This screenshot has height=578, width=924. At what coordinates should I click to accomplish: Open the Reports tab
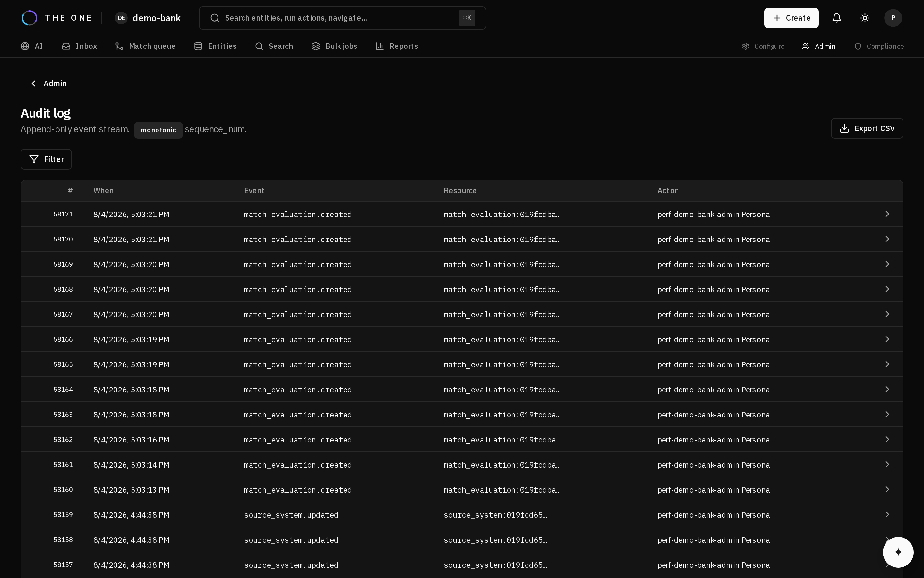coord(397,46)
